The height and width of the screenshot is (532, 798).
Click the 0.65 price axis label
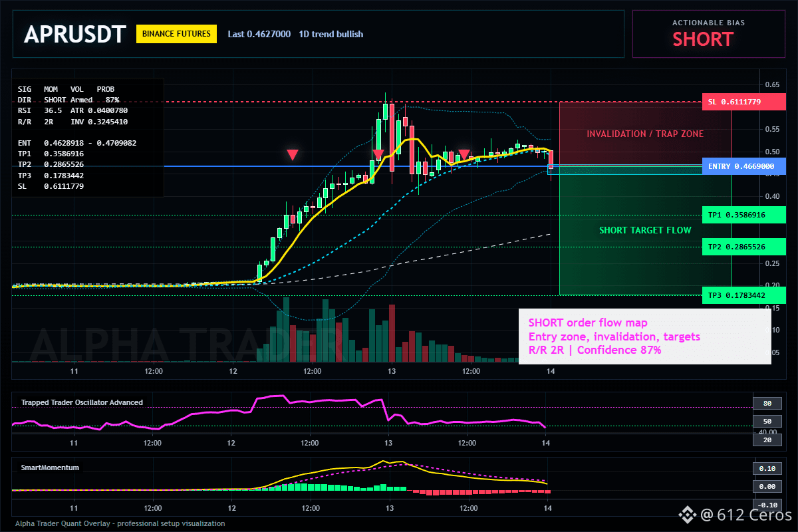(772, 85)
